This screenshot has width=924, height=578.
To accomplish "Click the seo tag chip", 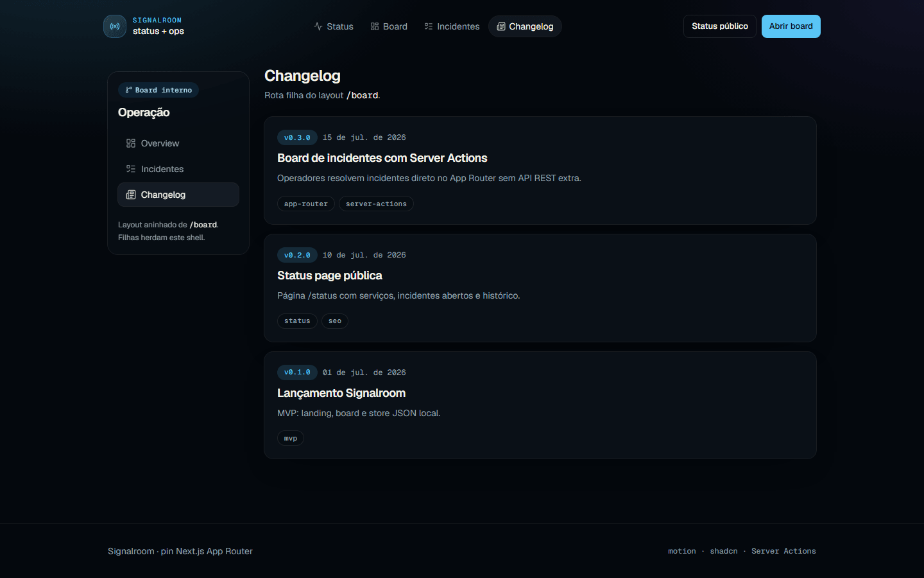I will tap(335, 320).
